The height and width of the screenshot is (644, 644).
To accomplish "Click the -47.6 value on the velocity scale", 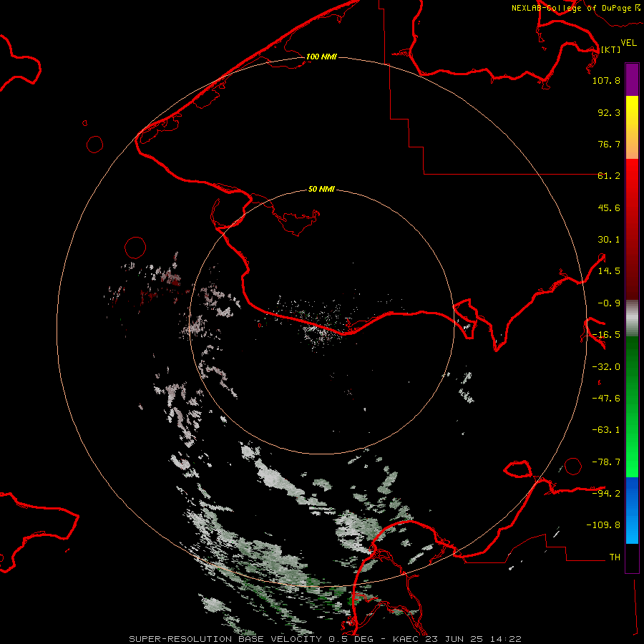I will [x=606, y=399].
